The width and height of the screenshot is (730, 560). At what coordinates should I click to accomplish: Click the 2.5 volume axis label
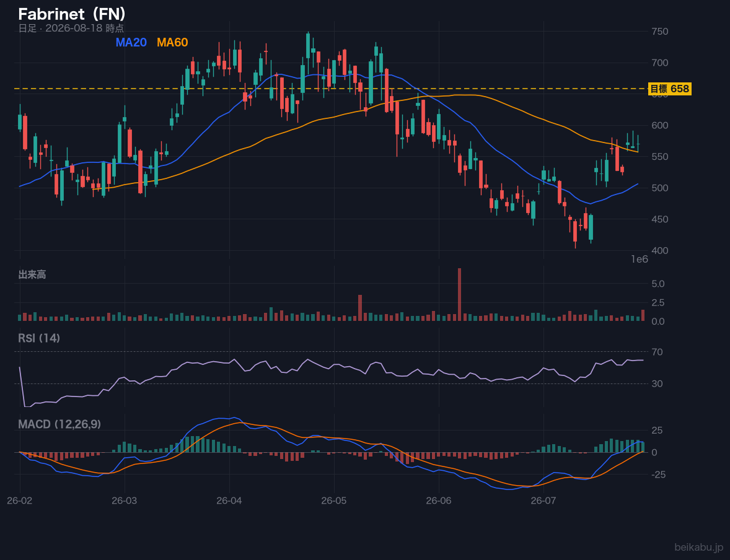658,302
